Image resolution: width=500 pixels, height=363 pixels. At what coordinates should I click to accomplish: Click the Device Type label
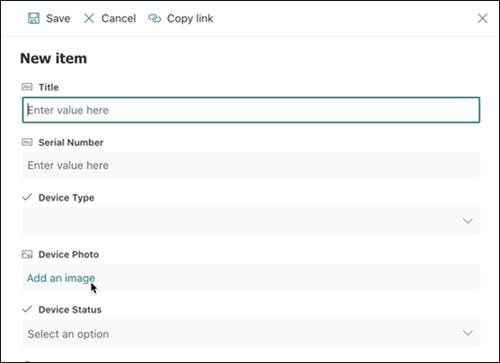click(66, 198)
